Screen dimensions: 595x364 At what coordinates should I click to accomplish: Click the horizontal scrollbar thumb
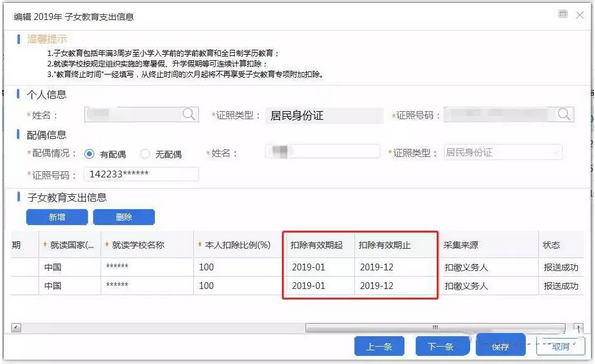(x=435, y=328)
